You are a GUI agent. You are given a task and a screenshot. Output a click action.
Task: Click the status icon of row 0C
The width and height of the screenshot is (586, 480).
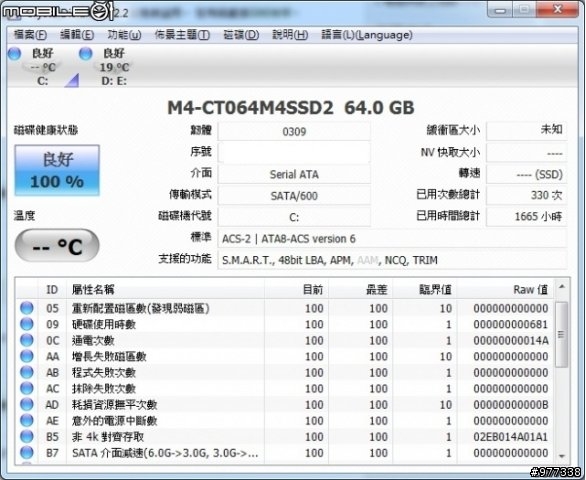[27, 340]
